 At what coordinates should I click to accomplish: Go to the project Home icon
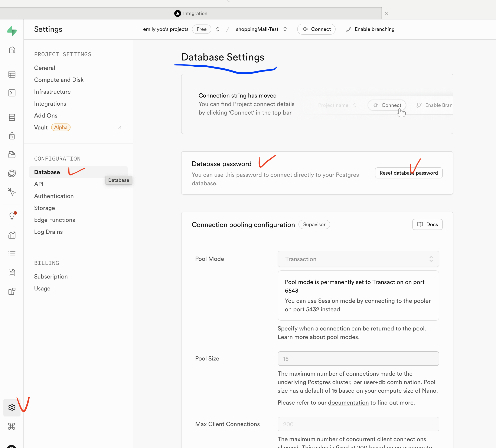tap(12, 50)
